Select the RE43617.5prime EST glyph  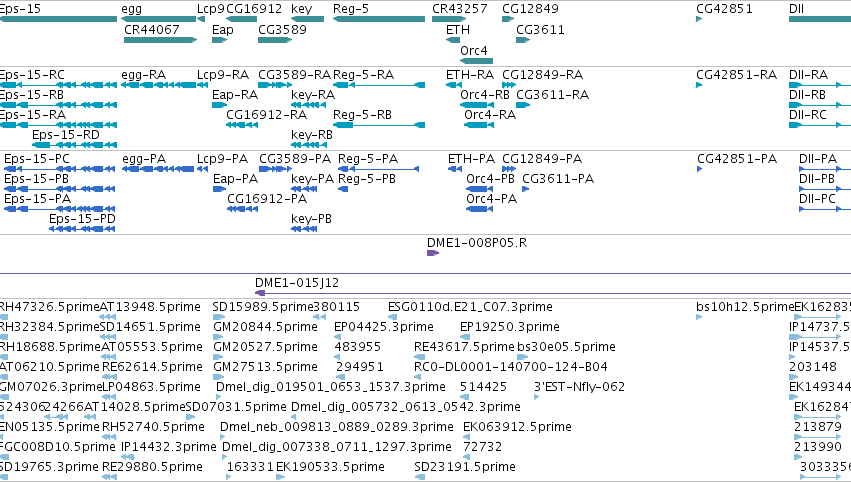(x=420, y=357)
